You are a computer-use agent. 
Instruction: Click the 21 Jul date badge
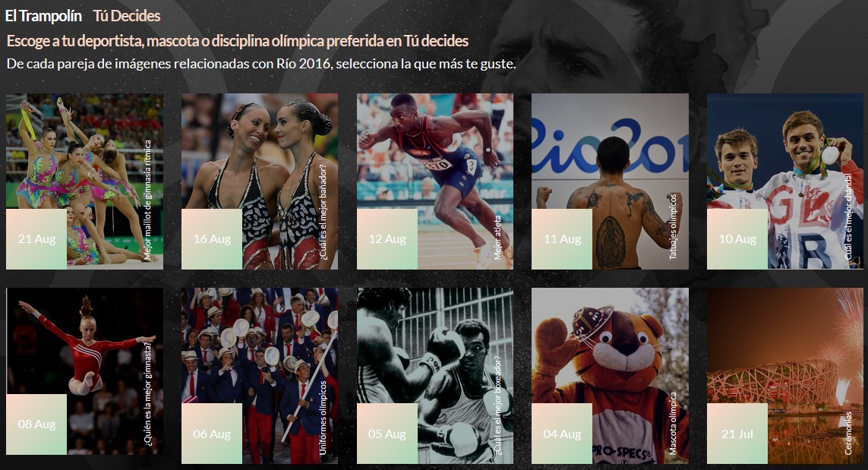pyautogui.click(x=737, y=434)
